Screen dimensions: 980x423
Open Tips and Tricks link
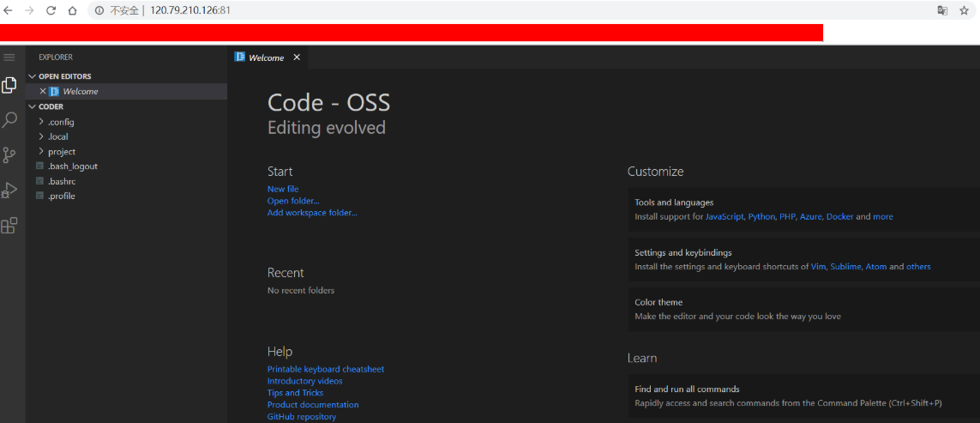(295, 393)
